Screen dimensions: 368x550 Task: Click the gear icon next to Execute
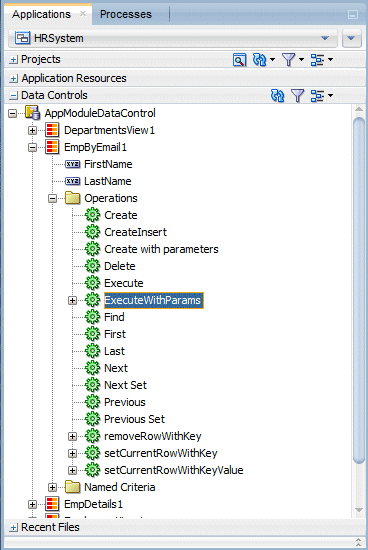pos(93,283)
